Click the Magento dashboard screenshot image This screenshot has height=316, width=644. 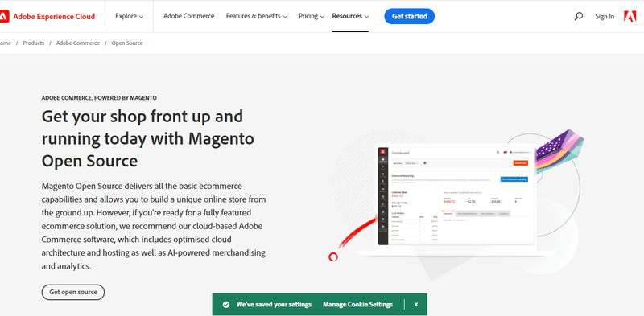click(456, 196)
